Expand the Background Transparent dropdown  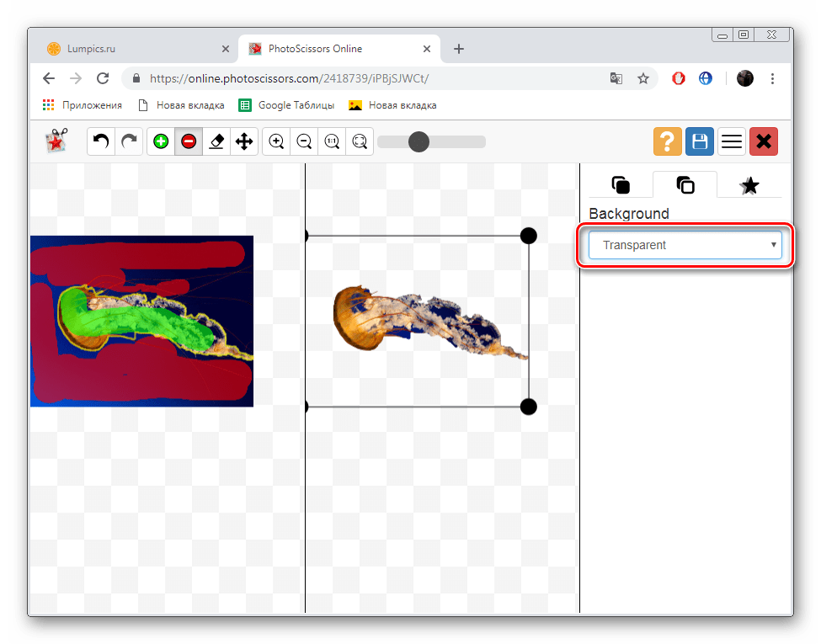tap(685, 245)
